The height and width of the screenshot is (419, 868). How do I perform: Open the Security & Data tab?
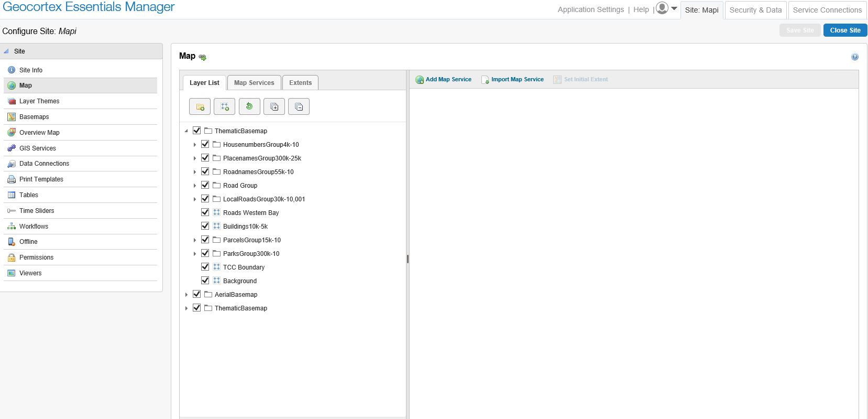point(755,10)
